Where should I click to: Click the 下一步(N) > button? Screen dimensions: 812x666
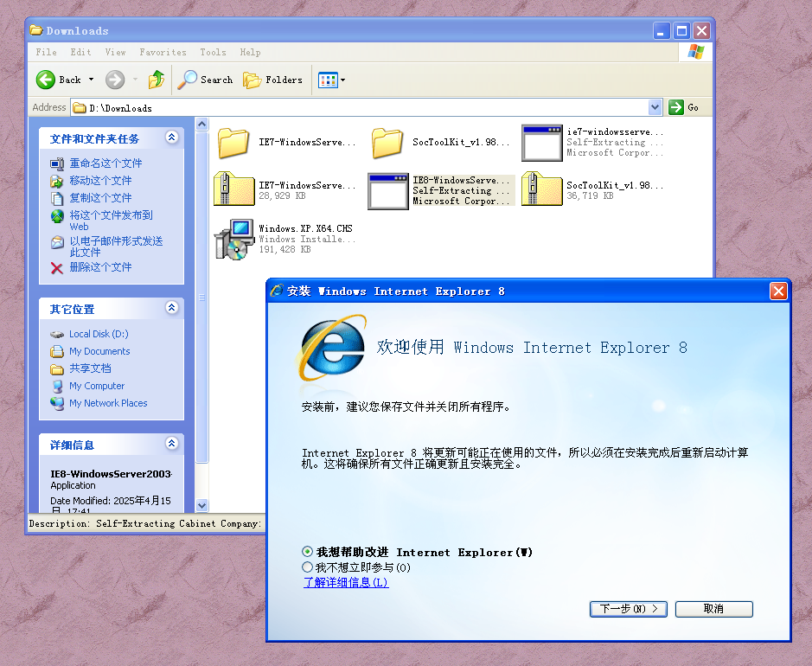(628, 609)
